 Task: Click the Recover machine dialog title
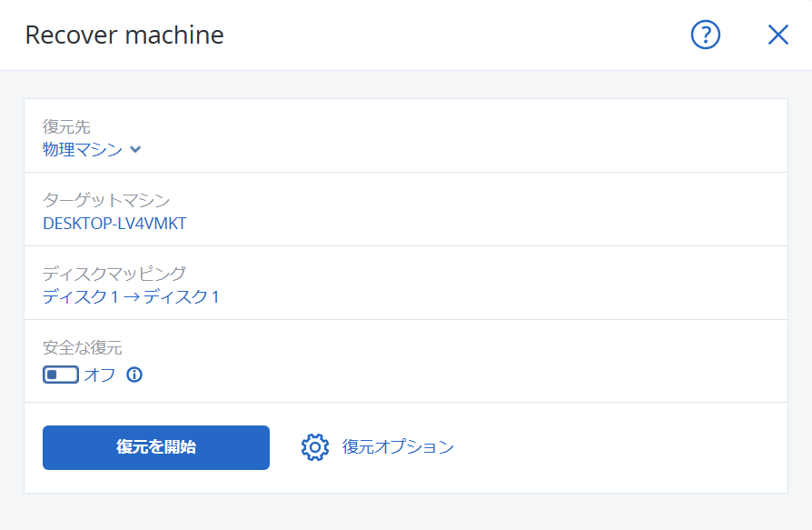pos(124,35)
